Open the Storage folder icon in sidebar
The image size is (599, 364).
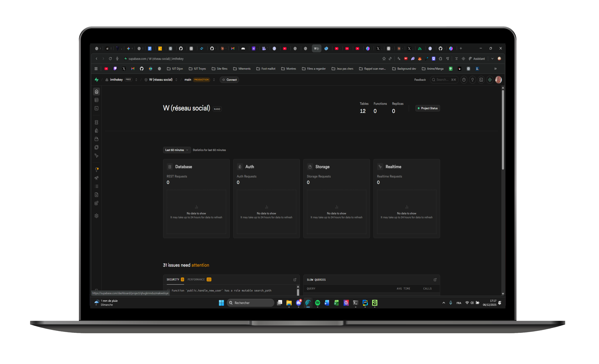pyautogui.click(x=96, y=139)
